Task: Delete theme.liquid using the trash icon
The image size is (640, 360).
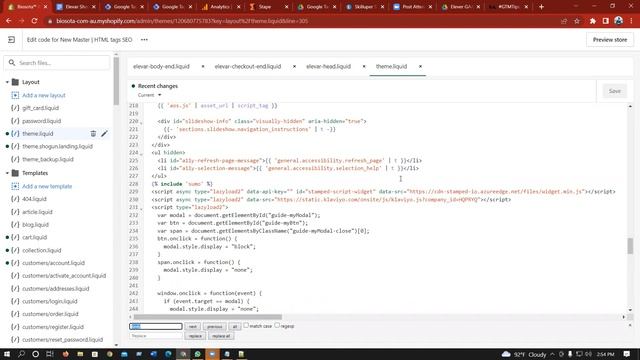Action: pos(93,133)
